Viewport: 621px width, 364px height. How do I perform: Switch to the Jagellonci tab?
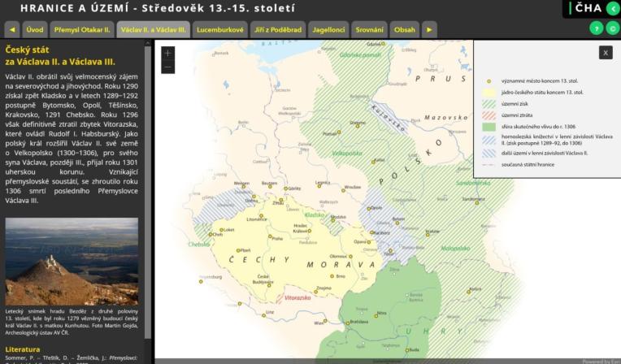(328, 30)
